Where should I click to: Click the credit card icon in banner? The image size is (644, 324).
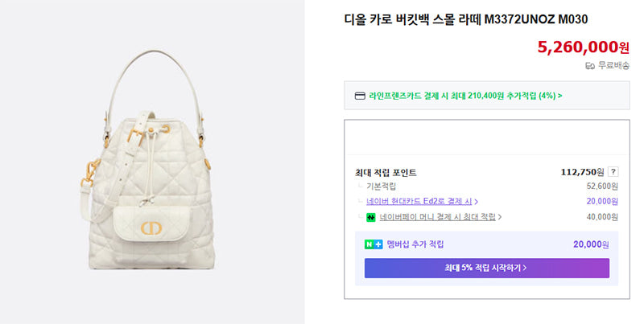(x=360, y=96)
